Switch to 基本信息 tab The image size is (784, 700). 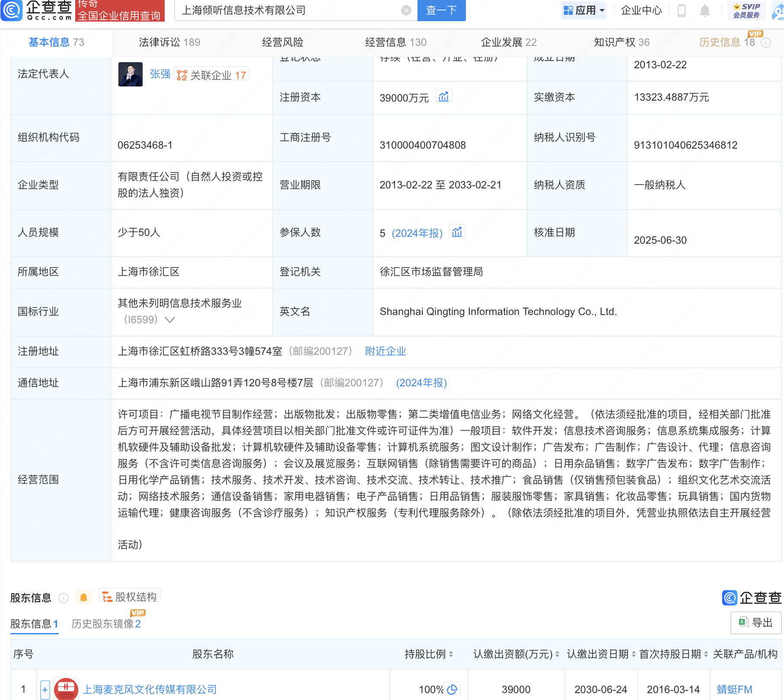[56, 42]
